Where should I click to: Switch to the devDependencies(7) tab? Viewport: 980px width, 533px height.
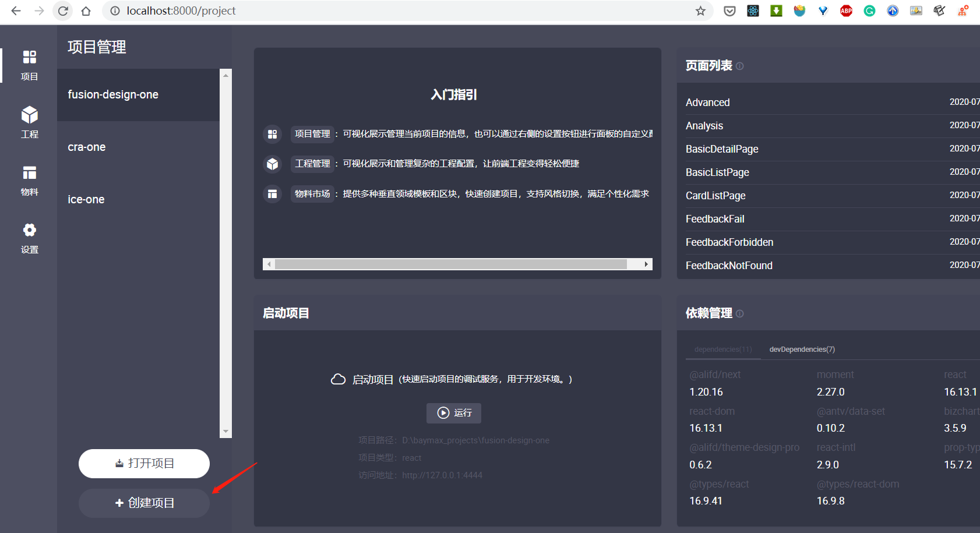[x=802, y=350]
